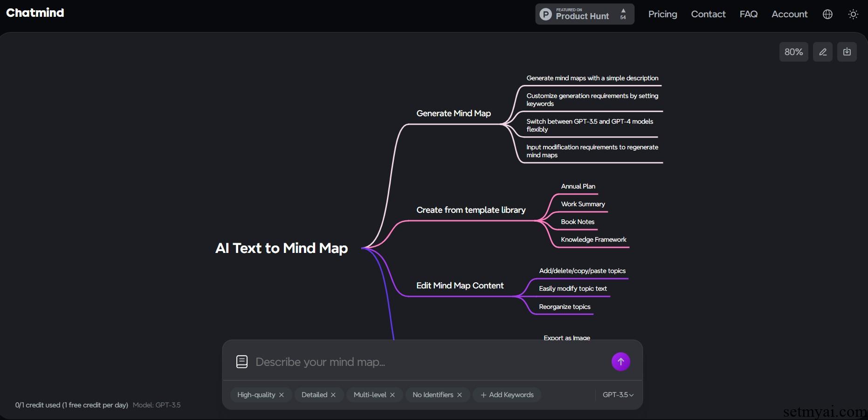Click the Contact link
Viewport: 868px width, 420px height.
click(x=708, y=14)
